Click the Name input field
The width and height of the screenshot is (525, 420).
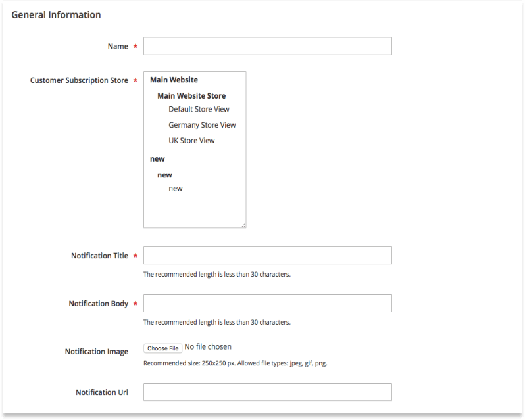tap(268, 46)
